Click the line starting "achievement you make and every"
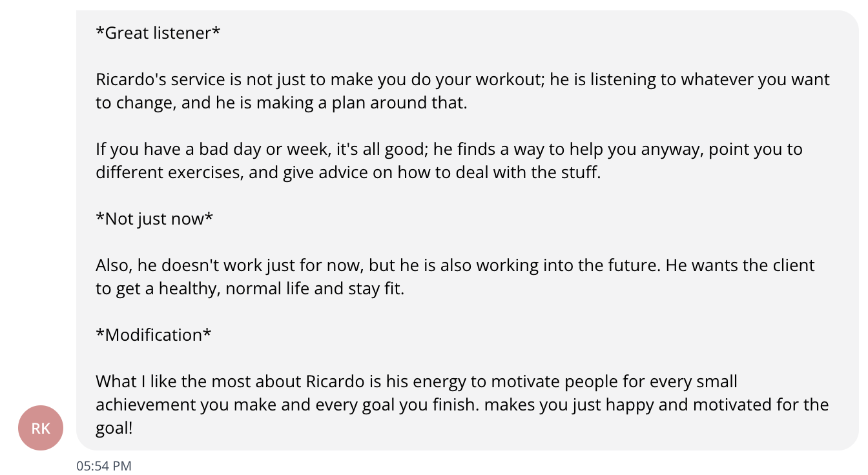 pyautogui.click(x=462, y=405)
